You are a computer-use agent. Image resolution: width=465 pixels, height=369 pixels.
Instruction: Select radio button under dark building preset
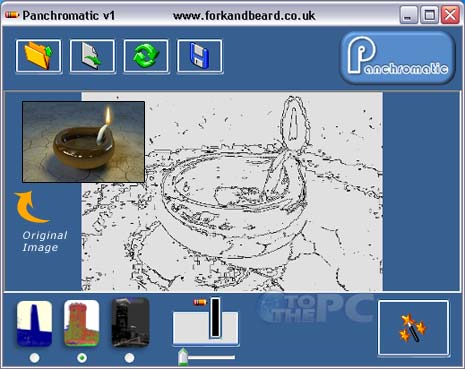129,358
